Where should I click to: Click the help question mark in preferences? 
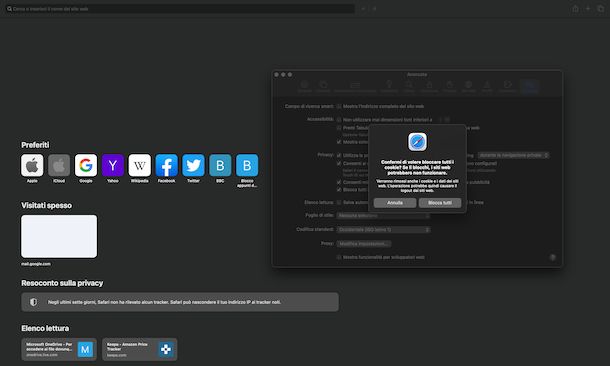pyautogui.click(x=552, y=257)
